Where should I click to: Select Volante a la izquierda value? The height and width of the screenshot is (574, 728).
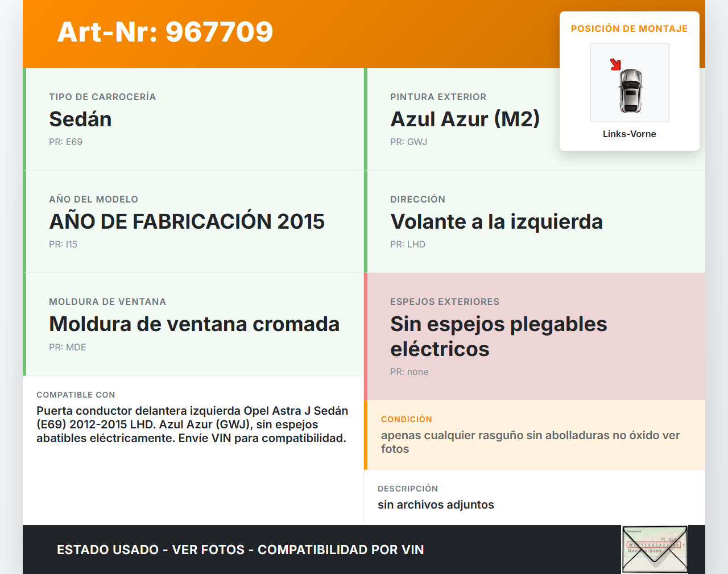click(497, 221)
